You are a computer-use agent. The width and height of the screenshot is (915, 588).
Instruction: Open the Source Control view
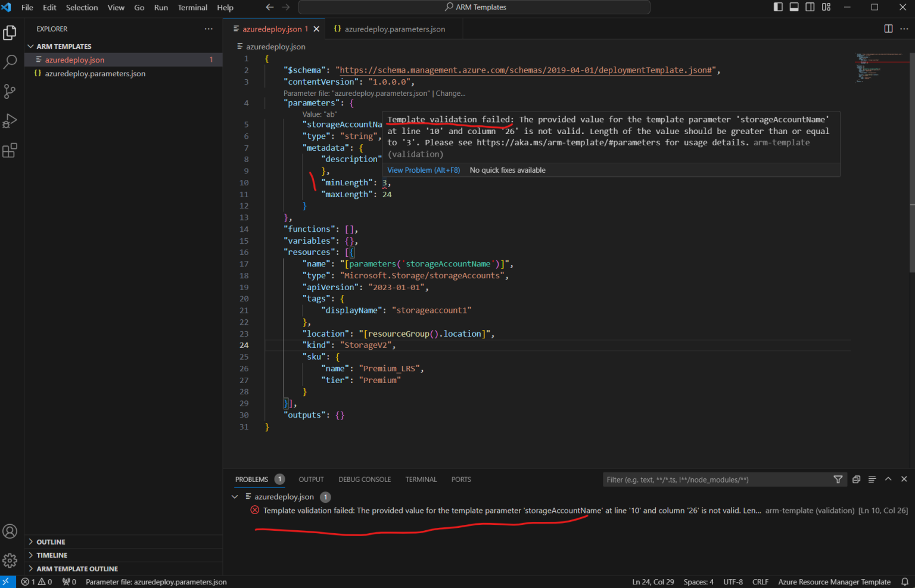tap(10, 91)
